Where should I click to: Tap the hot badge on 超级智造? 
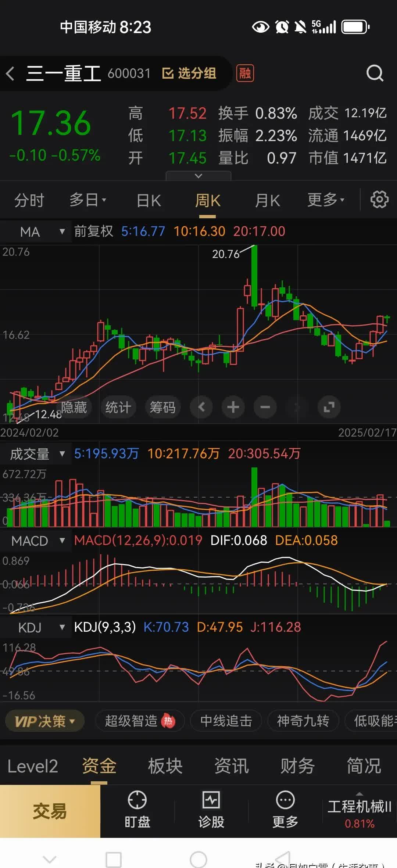[x=168, y=721]
